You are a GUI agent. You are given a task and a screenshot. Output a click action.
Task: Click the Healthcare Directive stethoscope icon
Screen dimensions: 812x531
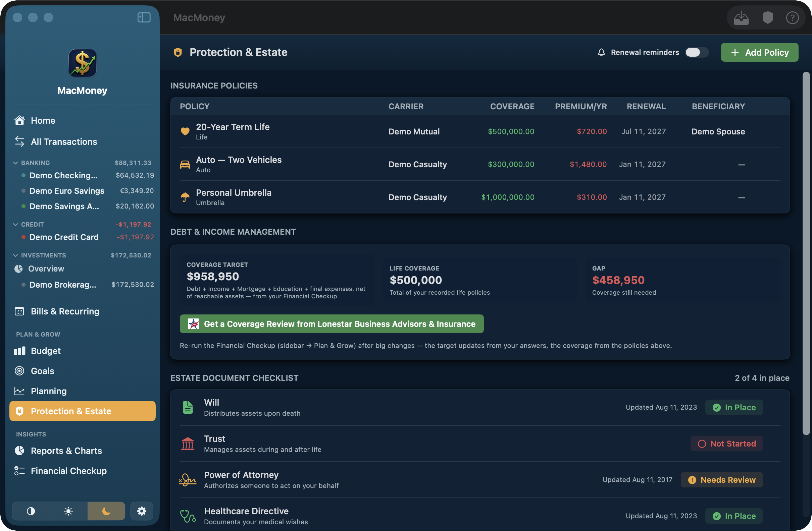[188, 516]
